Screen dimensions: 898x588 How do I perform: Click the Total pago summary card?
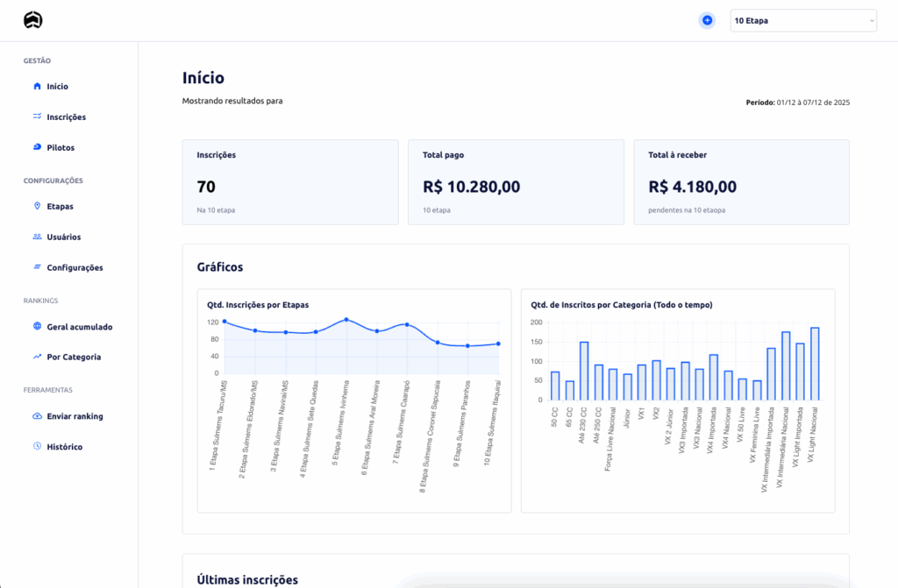pyautogui.click(x=516, y=182)
